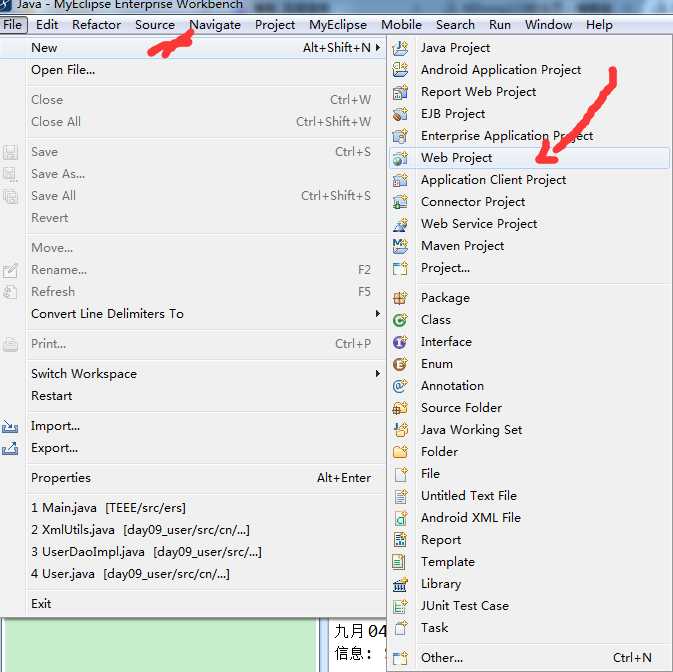Expand Convert Line Delimiters To submenu
This screenshot has width=673, height=672.
point(378,314)
